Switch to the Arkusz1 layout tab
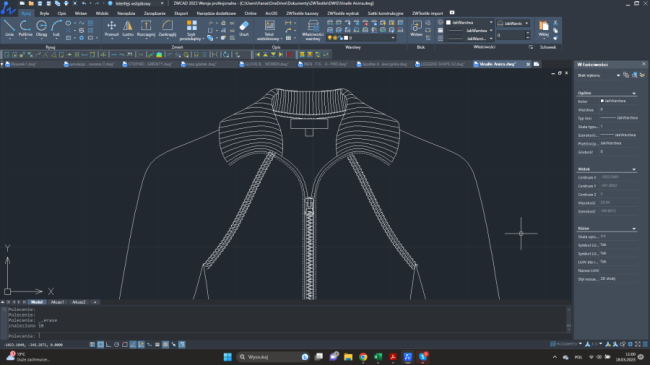This screenshot has width=650, height=365. click(58, 302)
